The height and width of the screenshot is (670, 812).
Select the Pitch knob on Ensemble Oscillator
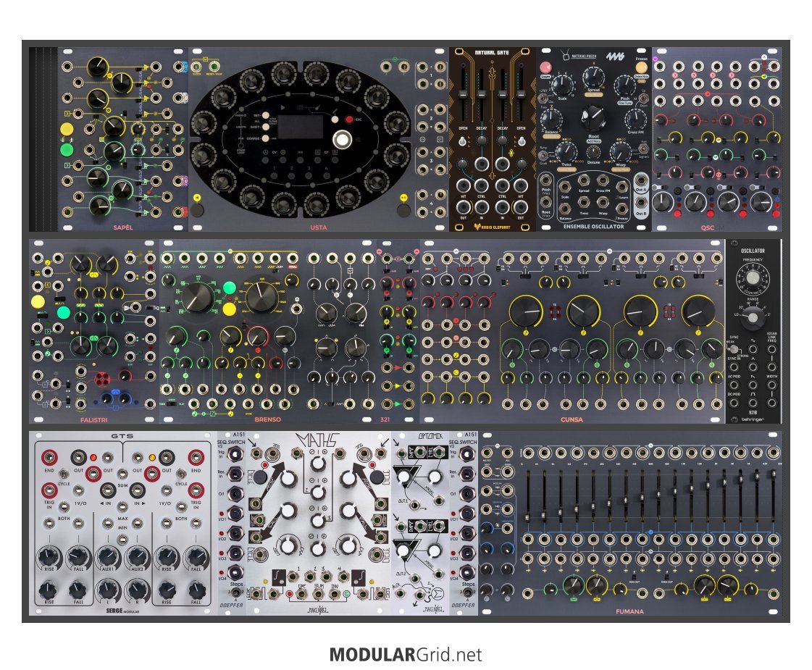point(624,85)
